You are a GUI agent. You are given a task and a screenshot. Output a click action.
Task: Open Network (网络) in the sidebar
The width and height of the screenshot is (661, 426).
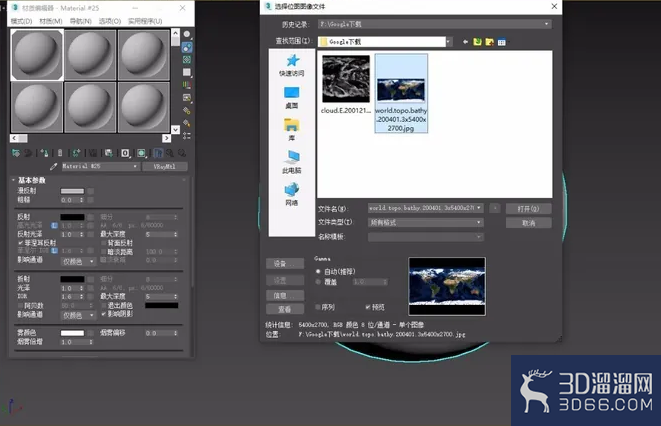tap(292, 195)
